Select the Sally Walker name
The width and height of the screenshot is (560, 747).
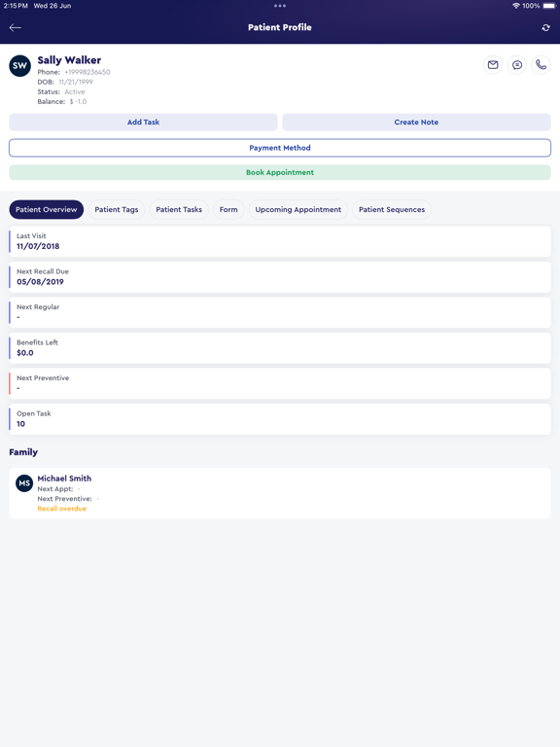click(x=69, y=60)
